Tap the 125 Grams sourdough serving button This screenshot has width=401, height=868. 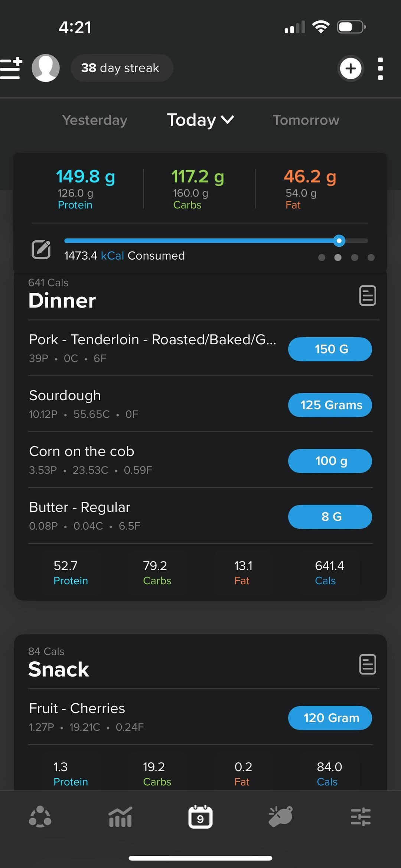[x=330, y=405]
